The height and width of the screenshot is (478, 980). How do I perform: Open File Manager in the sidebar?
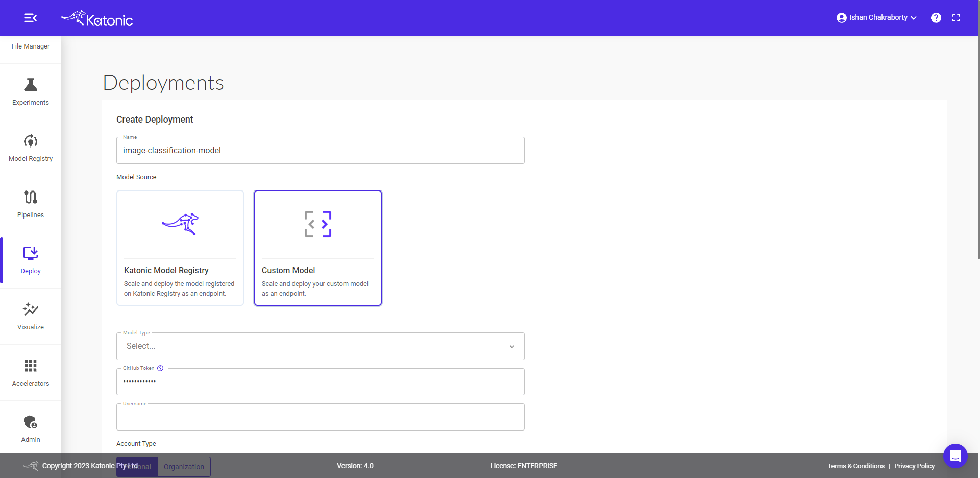(31, 46)
